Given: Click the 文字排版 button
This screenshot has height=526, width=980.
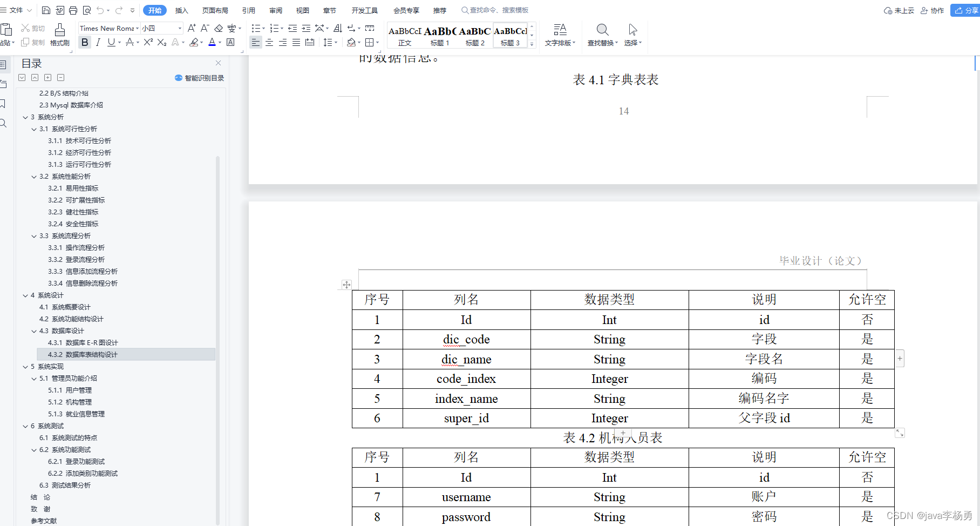Looking at the screenshot, I should (x=560, y=35).
